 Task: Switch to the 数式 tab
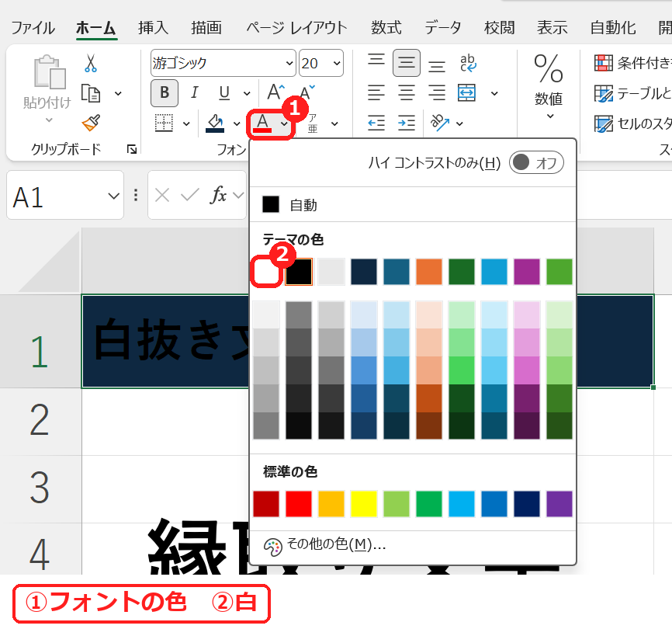click(386, 28)
